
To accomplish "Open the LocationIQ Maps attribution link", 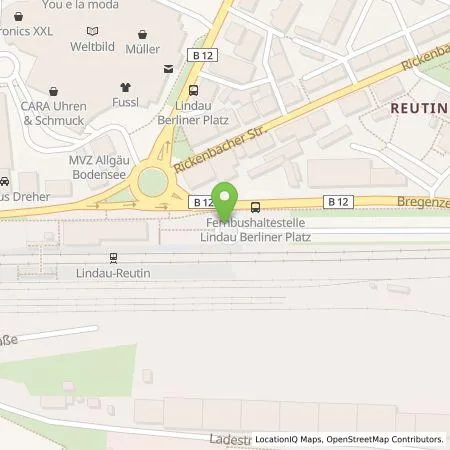I will (x=289, y=439).
